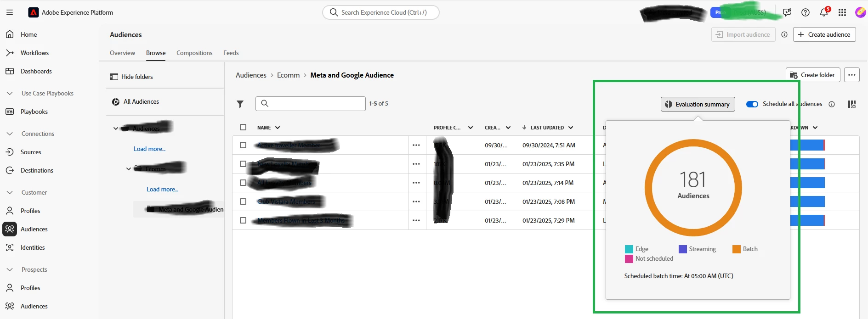The height and width of the screenshot is (319, 868).
Task: Click the Streaming legend swatch
Action: point(683,249)
